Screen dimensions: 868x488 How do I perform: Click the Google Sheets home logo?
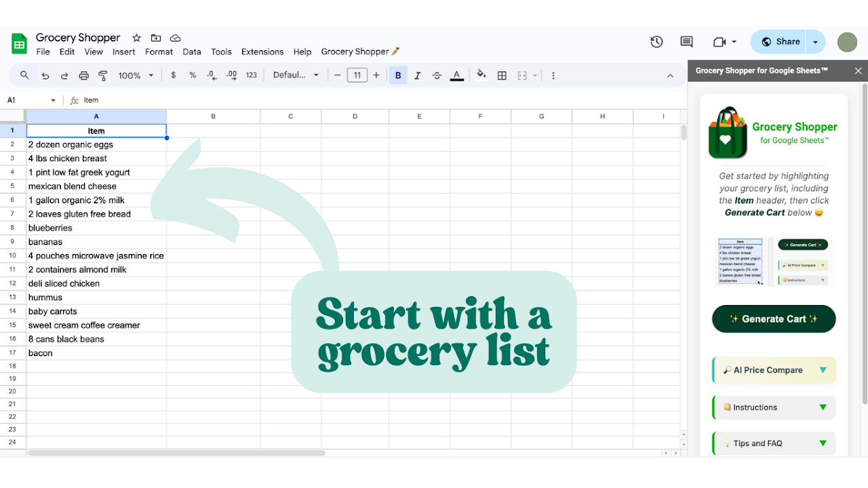(x=19, y=44)
